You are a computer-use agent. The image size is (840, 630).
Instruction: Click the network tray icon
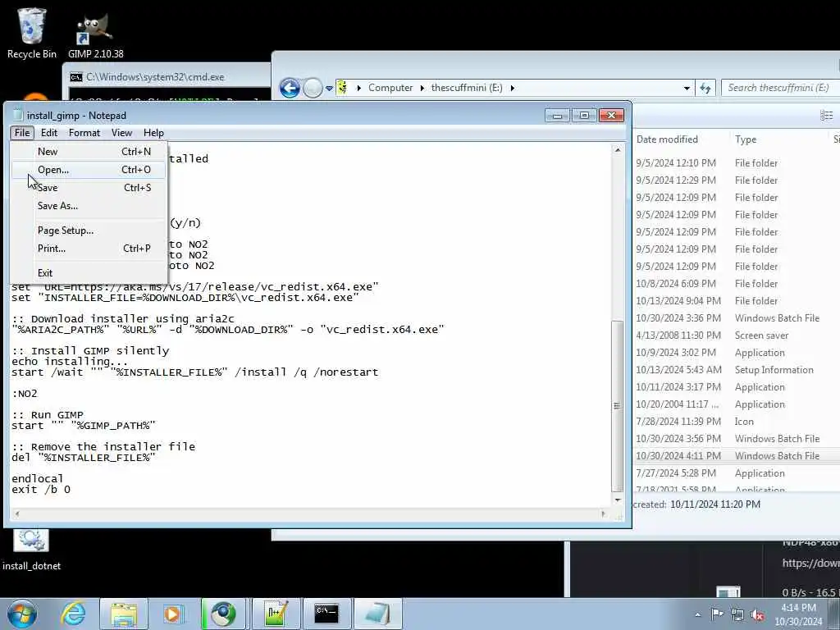pyautogui.click(x=737, y=614)
